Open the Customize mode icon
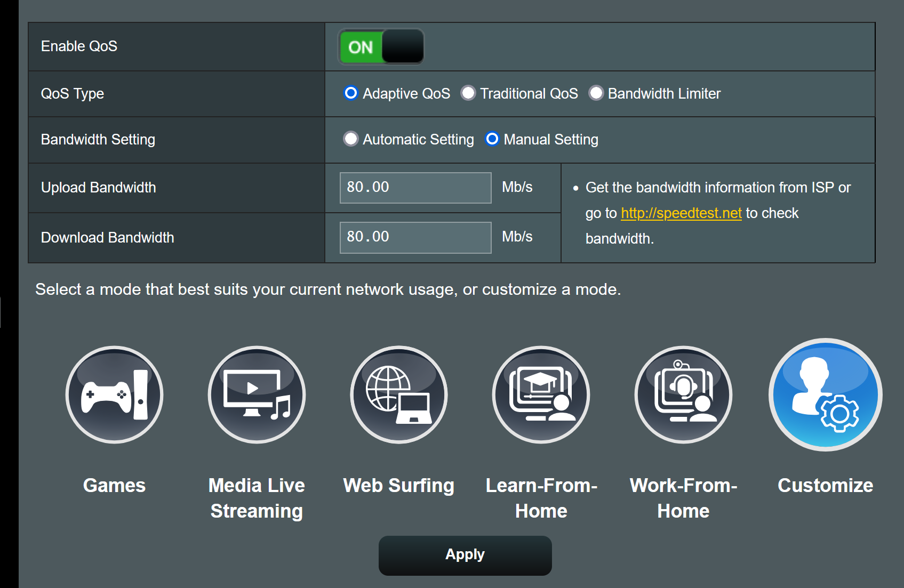Viewport: 904px width, 588px height. [825, 395]
